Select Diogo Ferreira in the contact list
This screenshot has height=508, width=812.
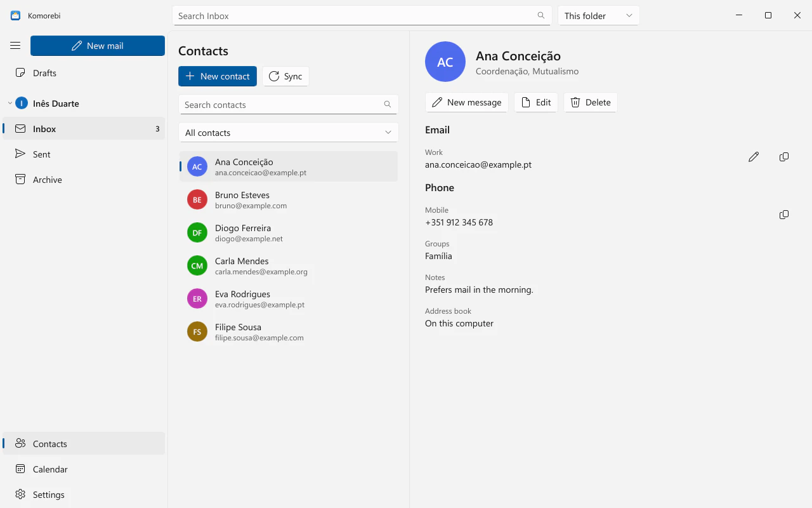point(289,233)
